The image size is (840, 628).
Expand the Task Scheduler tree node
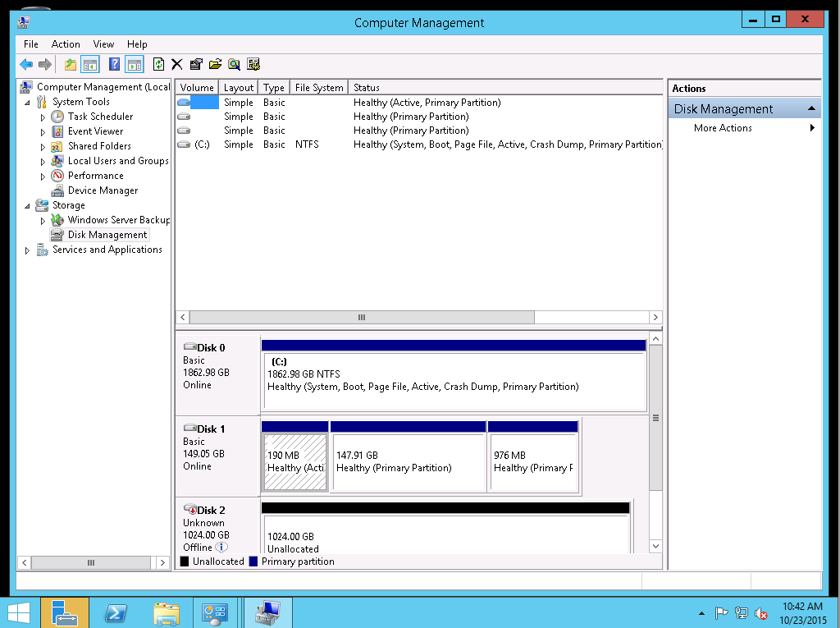43,117
